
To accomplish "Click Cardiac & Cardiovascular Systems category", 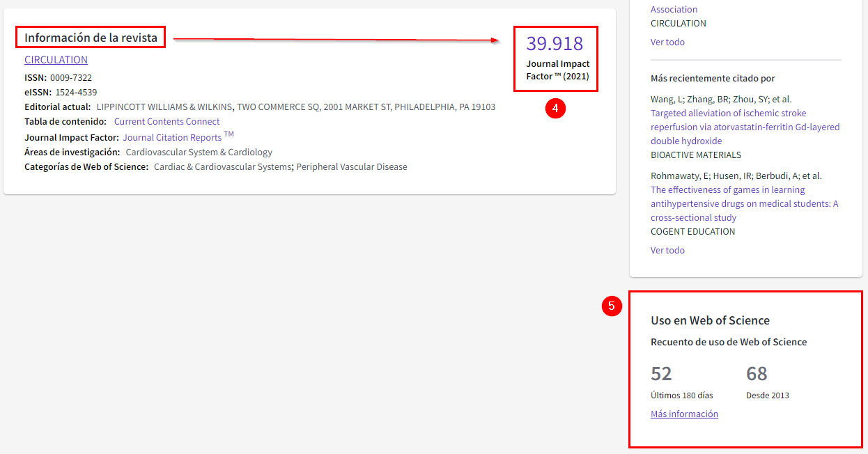I will tap(223, 167).
